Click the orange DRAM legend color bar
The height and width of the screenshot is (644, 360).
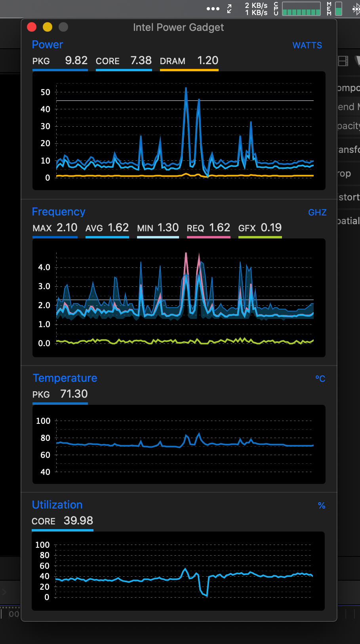189,70
